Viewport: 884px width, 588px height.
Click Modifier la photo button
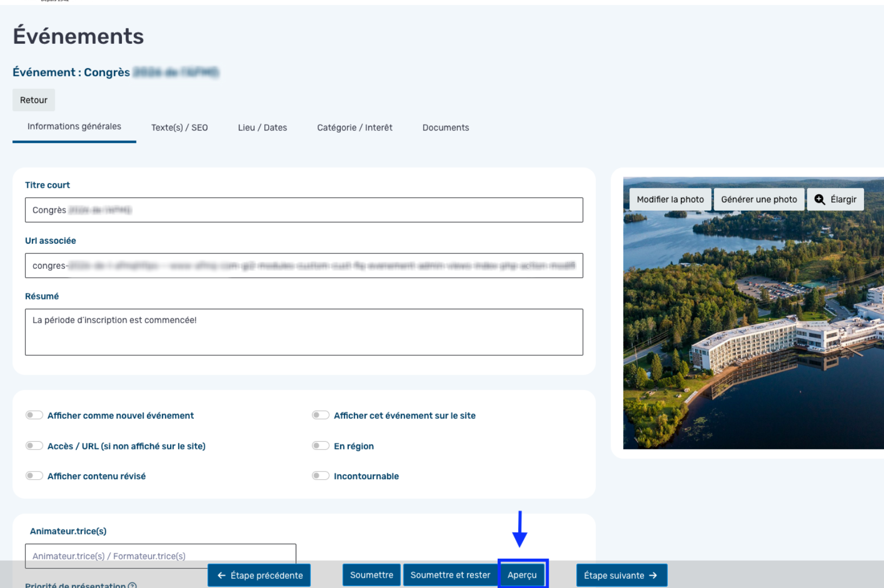(x=670, y=199)
